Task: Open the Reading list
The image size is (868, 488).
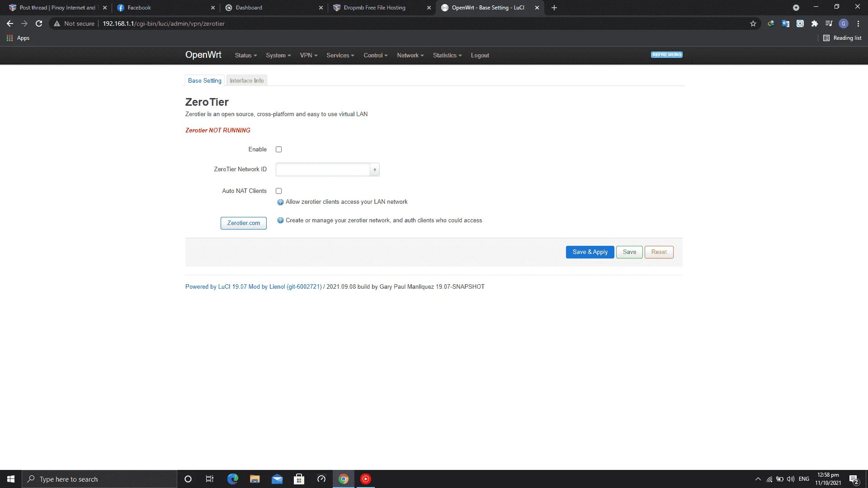Action: coord(842,38)
